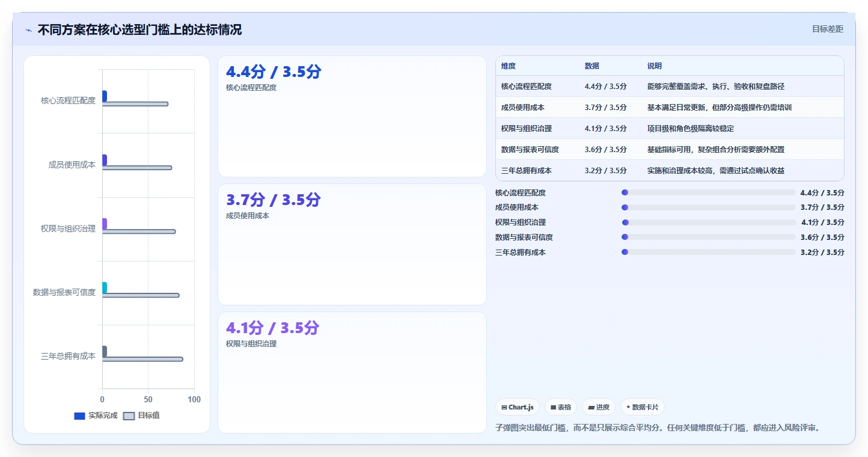Screen dimensions: 868x457
Task: Click the 数据与报表可信度 progress bar
Action: tap(709, 238)
